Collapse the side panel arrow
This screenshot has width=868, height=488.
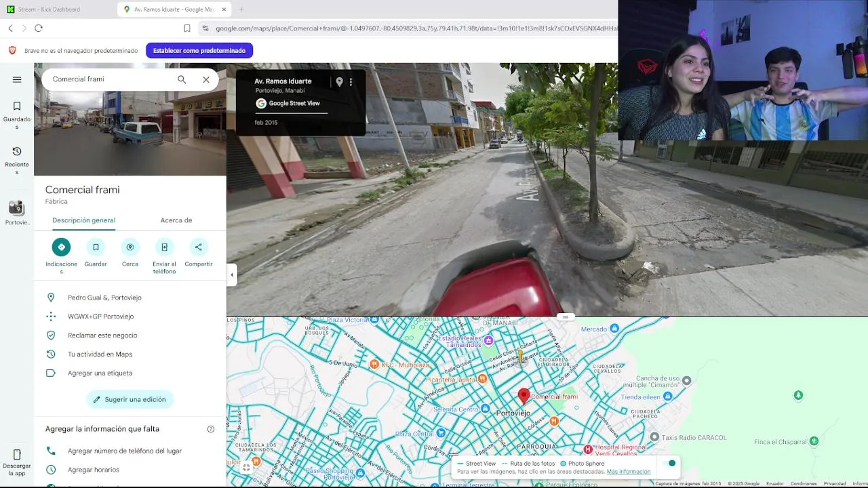pyautogui.click(x=232, y=274)
